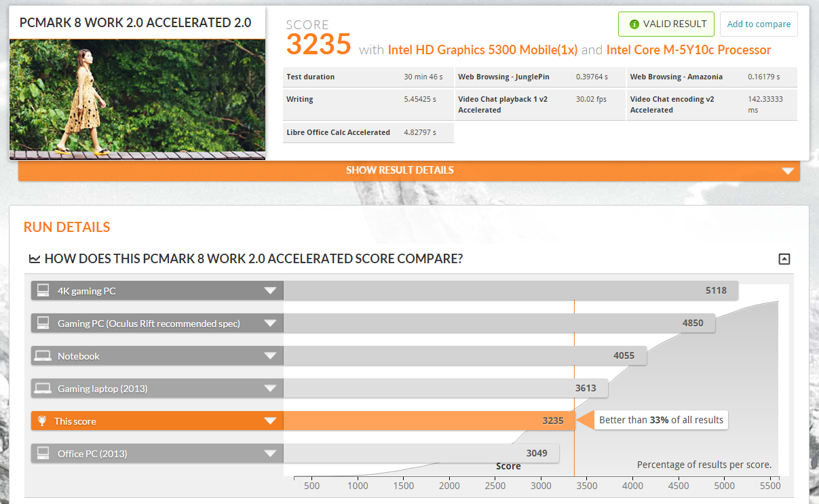
Task: Click the Better than 33% of all results tooltip
Action: click(661, 420)
